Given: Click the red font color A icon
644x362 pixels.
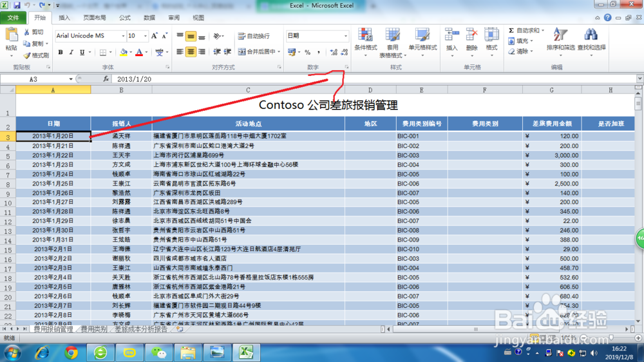Looking at the screenshot, I should (139, 52).
